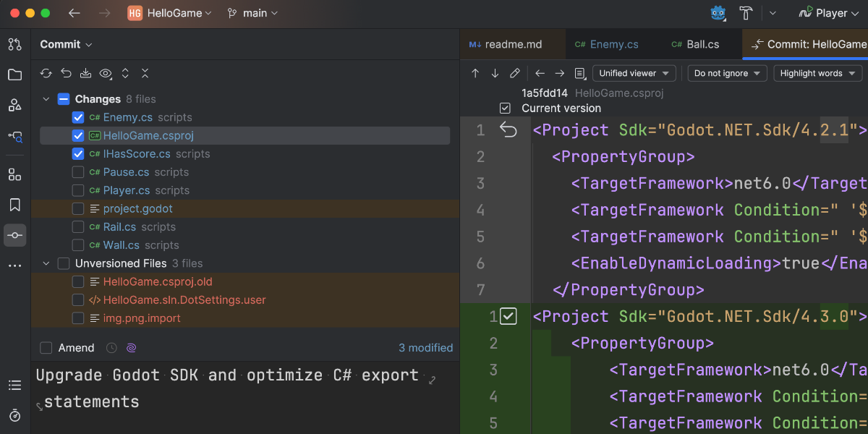868x434 pixels.
Task: Open the Highlight words dropdown
Action: (x=817, y=73)
